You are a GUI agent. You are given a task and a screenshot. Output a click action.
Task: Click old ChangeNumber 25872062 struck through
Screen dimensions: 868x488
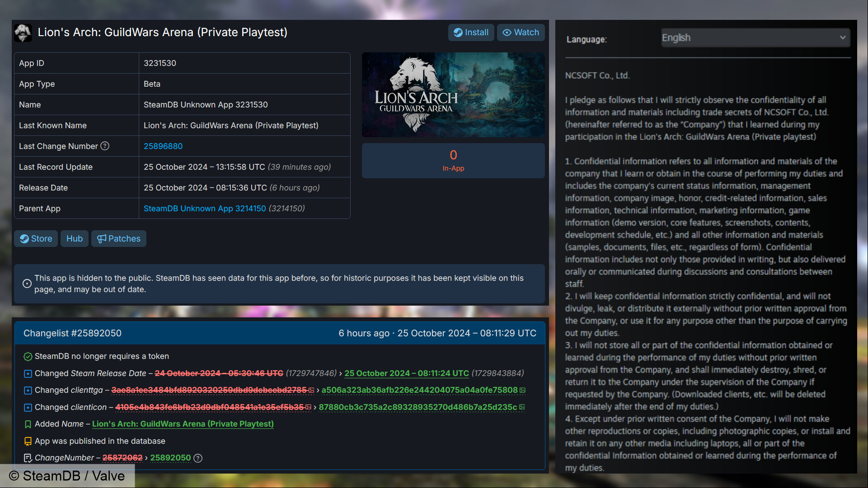pos(122,458)
